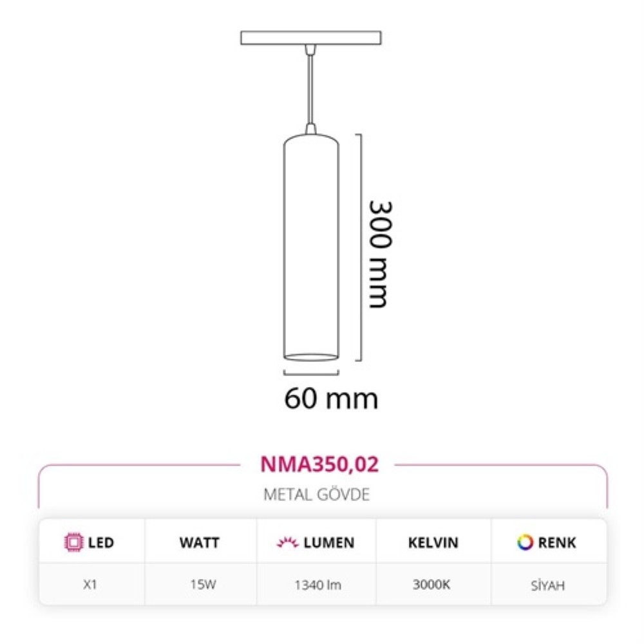This screenshot has width=644, height=644.
Task: Select the SİYAH color value
Action: pos(547,585)
